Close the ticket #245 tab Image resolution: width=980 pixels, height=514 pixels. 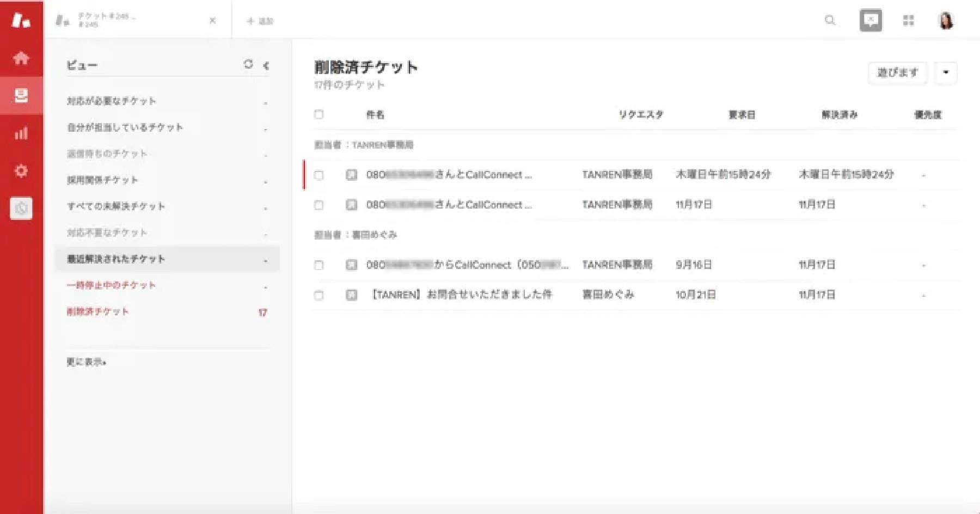click(212, 21)
